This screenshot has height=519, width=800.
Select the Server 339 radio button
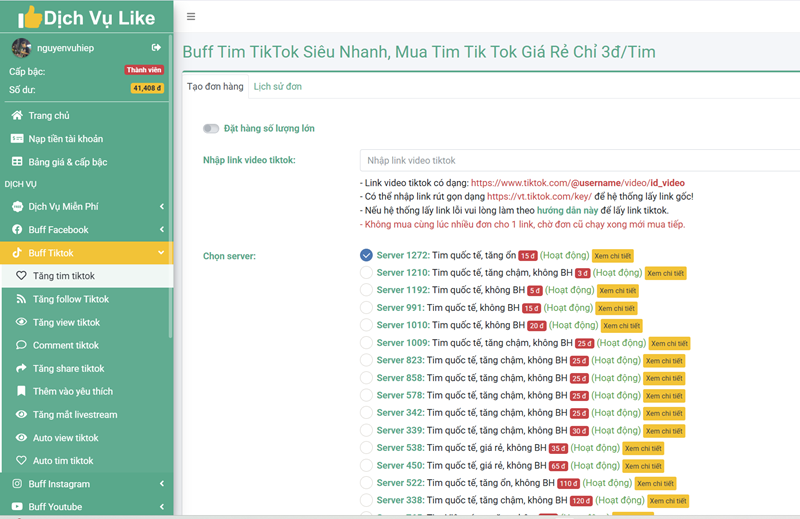coord(366,430)
